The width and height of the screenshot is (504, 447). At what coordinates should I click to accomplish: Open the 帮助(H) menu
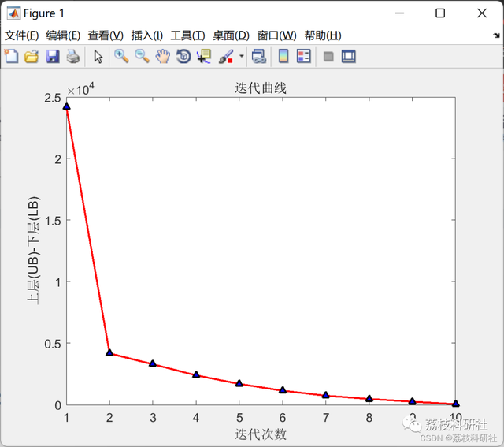point(323,35)
